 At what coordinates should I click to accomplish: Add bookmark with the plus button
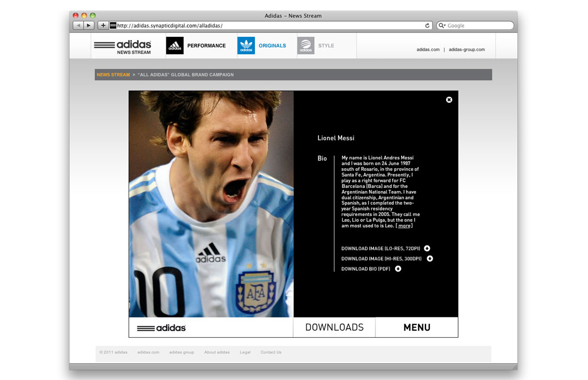tap(103, 26)
